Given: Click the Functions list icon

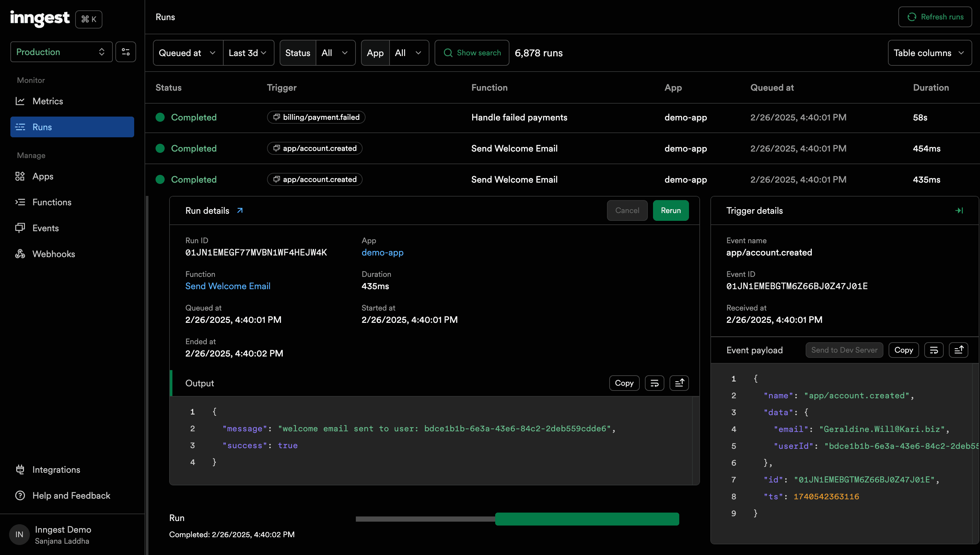Looking at the screenshot, I should tap(20, 202).
